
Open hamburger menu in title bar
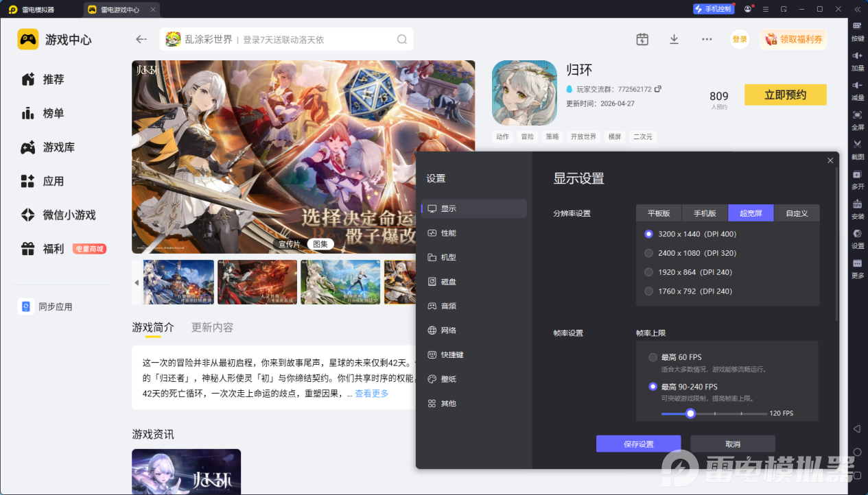(x=766, y=9)
